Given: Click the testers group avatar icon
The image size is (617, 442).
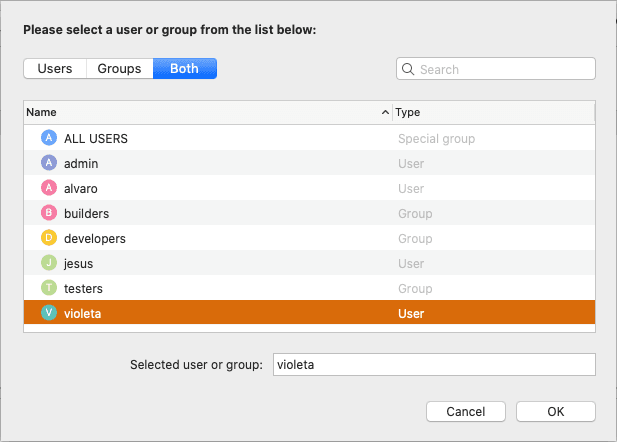Looking at the screenshot, I should coord(49,288).
